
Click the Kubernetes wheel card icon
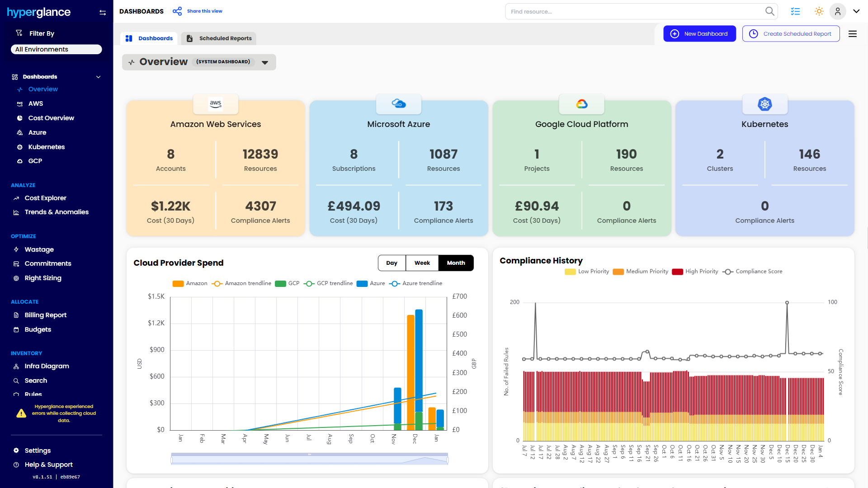764,104
